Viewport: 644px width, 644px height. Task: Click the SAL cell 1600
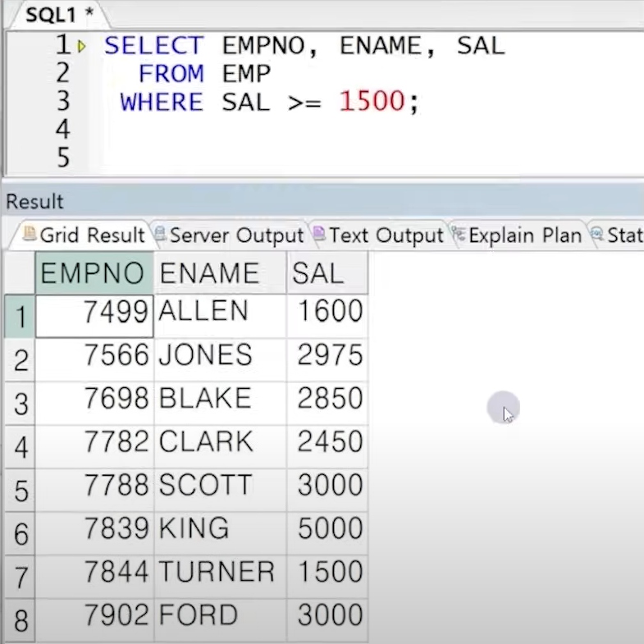327,316
